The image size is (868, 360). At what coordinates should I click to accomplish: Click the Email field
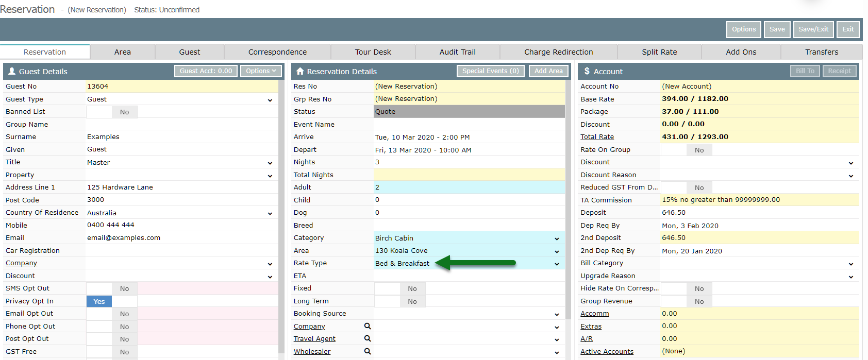coord(182,238)
